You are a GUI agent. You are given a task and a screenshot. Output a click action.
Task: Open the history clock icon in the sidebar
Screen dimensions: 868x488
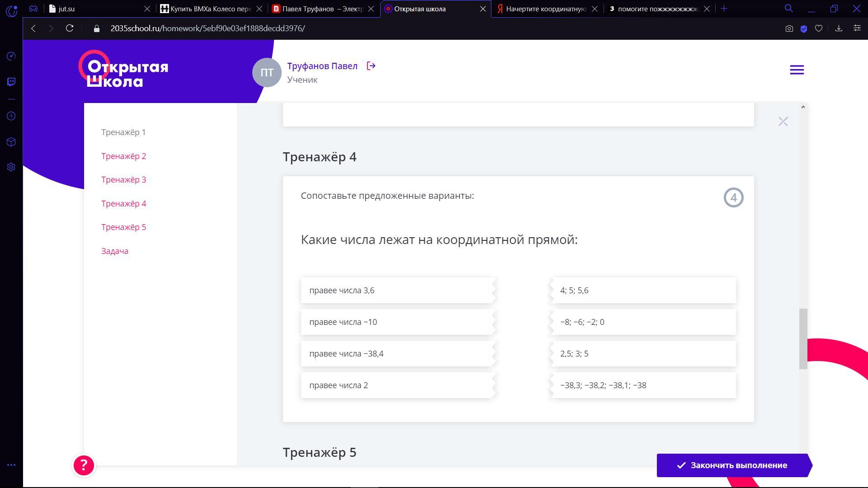[12, 116]
